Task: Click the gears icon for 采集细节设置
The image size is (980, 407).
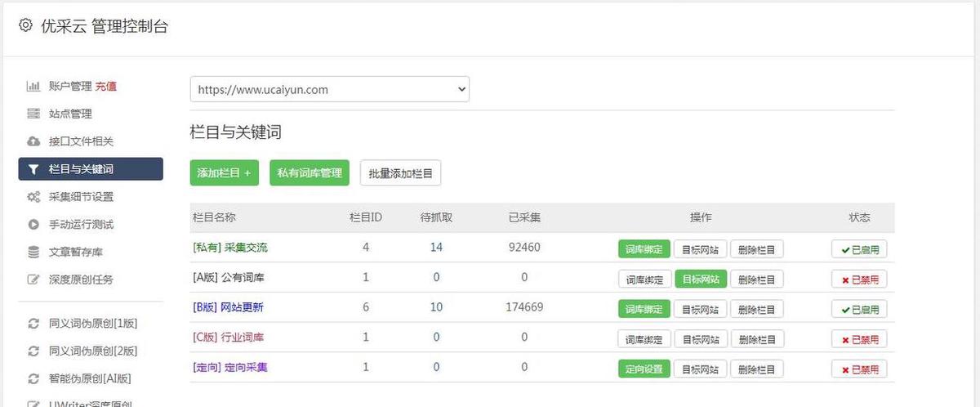Action: click(33, 197)
